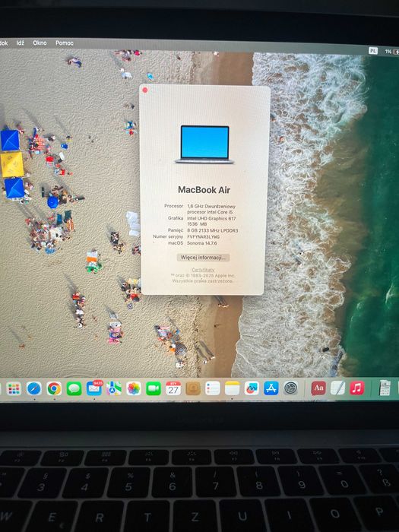
Task: Click the PL input source indicator
Action: coord(373,51)
